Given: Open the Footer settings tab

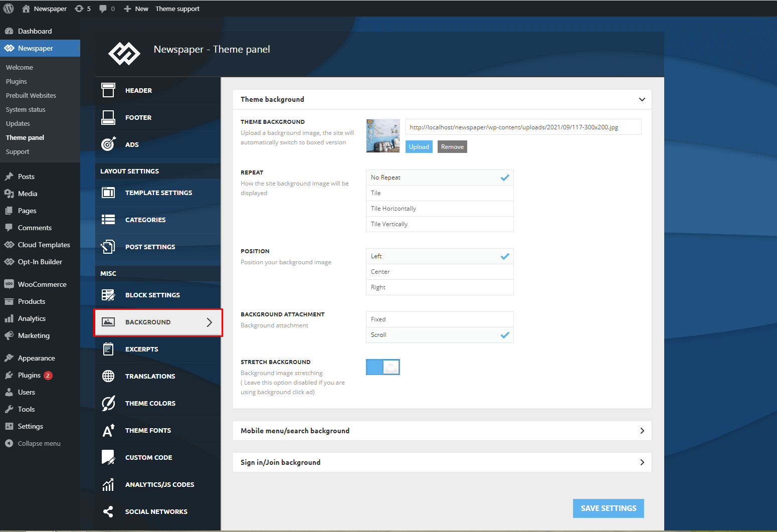Looking at the screenshot, I should (158, 117).
